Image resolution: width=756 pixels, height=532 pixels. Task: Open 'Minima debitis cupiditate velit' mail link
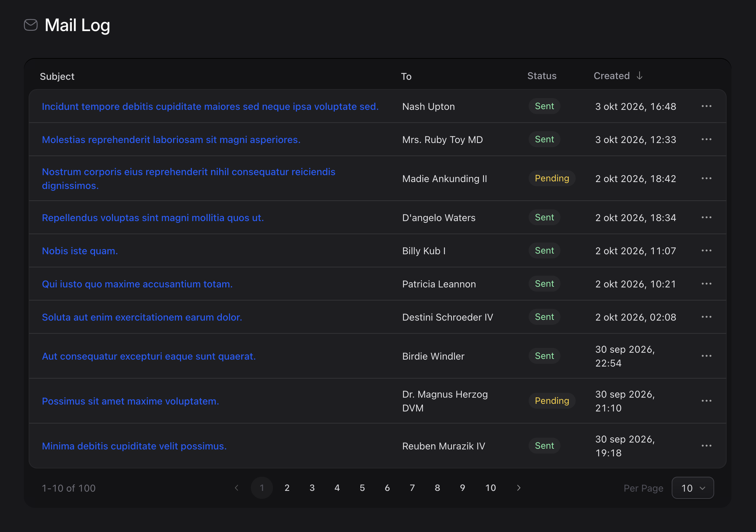[x=134, y=446]
